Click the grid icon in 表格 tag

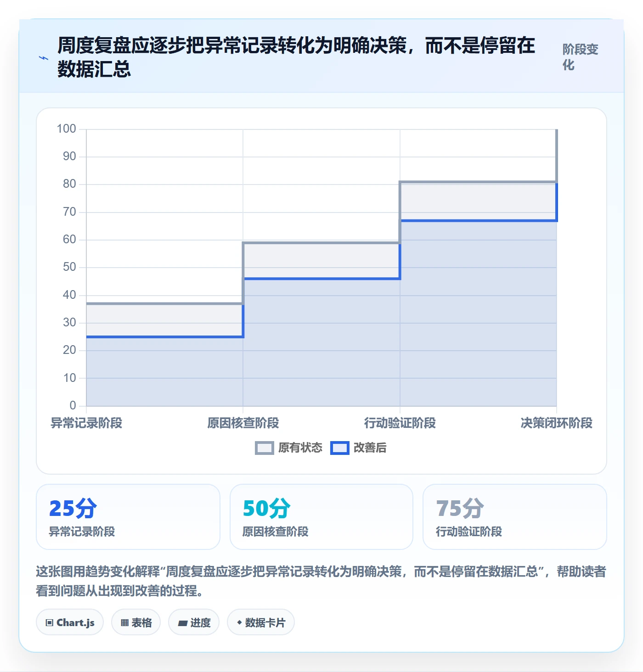click(x=124, y=623)
